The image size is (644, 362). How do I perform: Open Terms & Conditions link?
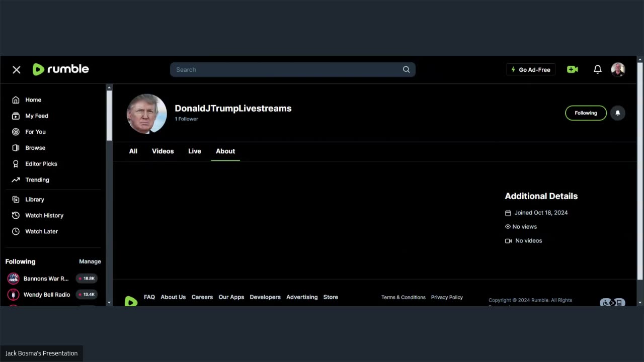point(404,298)
